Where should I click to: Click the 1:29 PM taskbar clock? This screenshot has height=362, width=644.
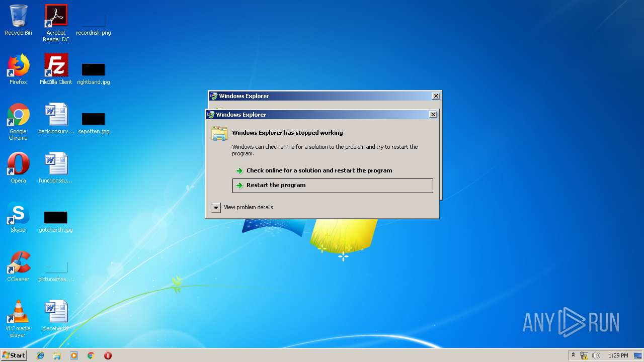[618, 355]
